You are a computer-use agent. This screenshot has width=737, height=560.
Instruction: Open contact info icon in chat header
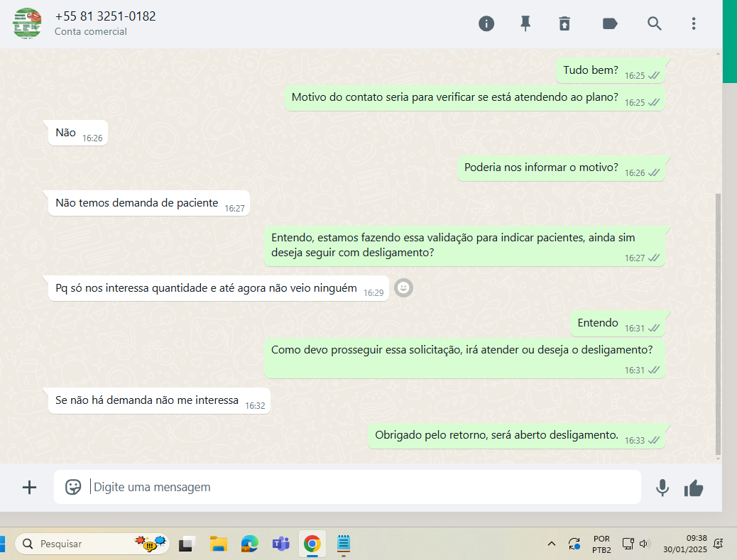(x=486, y=23)
